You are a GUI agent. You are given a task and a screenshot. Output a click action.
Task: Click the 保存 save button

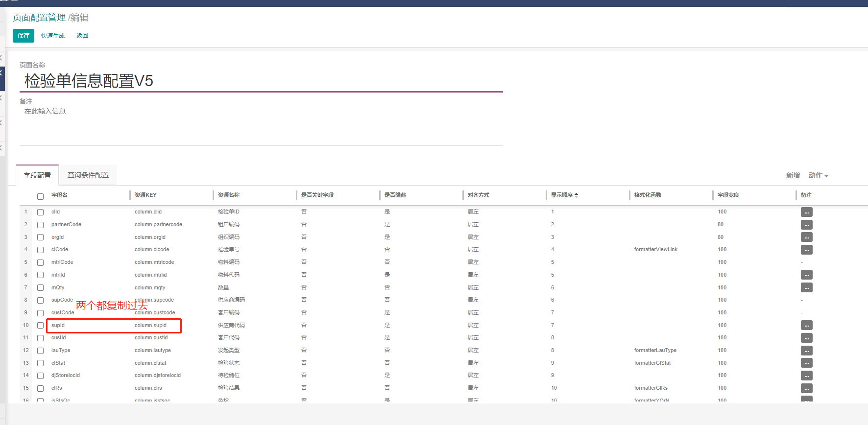click(x=24, y=36)
